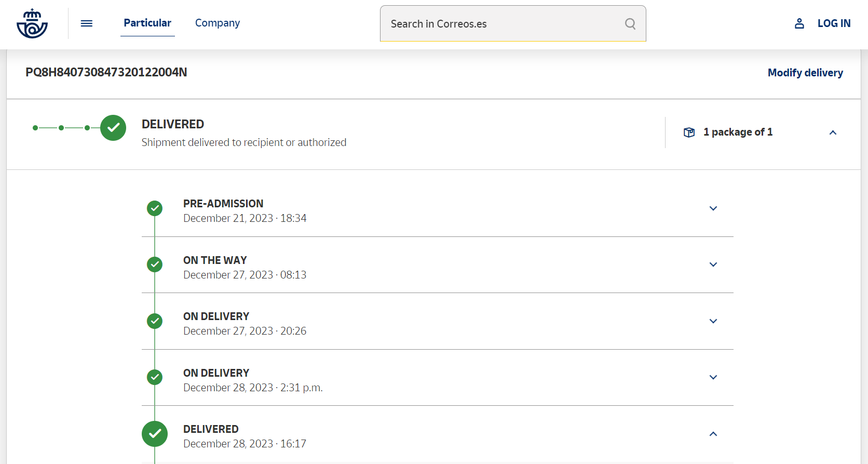Click the Search in Correos.es field

(501, 24)
